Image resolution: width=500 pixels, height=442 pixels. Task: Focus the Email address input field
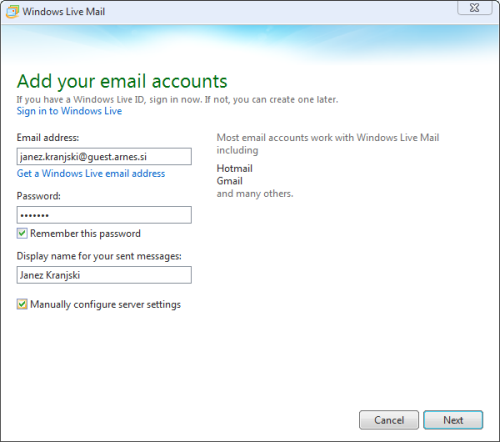pyautogui.click(x=104, y=156)
